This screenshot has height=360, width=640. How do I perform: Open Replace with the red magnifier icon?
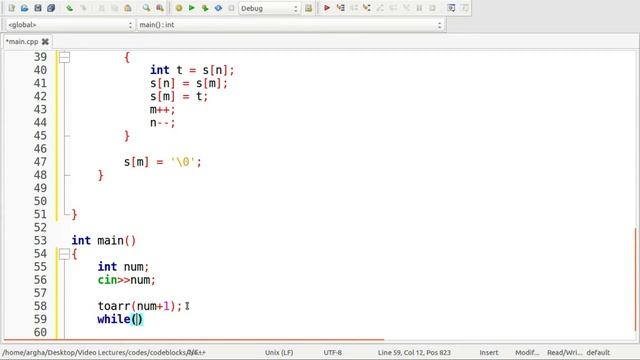(160, 8)
